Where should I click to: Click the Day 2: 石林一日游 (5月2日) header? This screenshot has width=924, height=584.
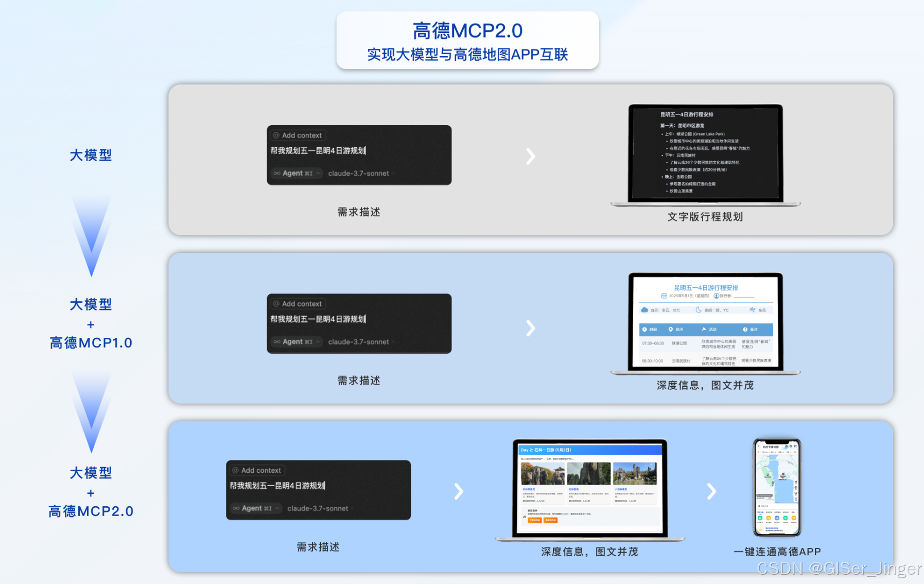(589, 450)
